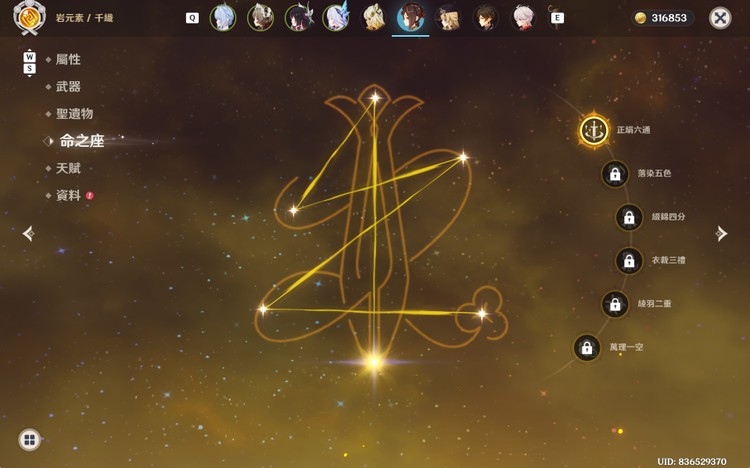The width and height of the screenshot is (750, 468).
Task: Select the light-blue-haired character portrait
Action: tap(222, 17)
